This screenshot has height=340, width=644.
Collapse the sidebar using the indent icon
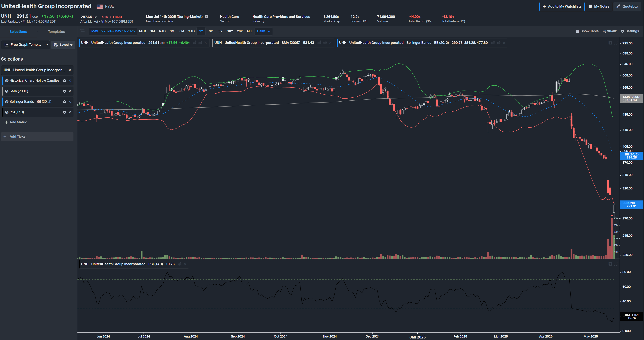83,31
